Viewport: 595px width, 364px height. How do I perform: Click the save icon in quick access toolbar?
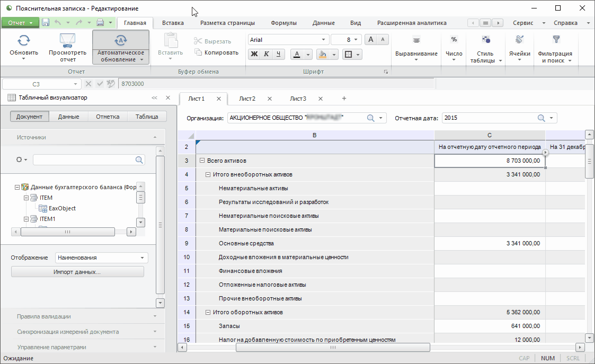click(46, 23)
